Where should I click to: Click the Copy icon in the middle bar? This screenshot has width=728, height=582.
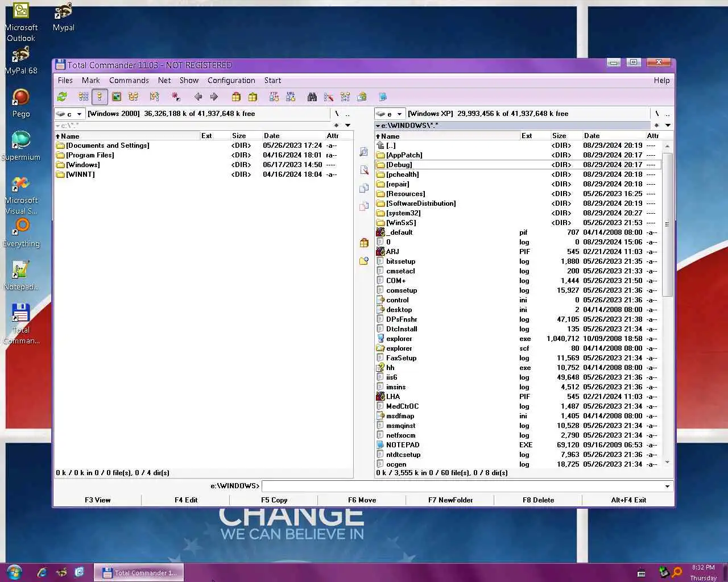pos(364,188)
